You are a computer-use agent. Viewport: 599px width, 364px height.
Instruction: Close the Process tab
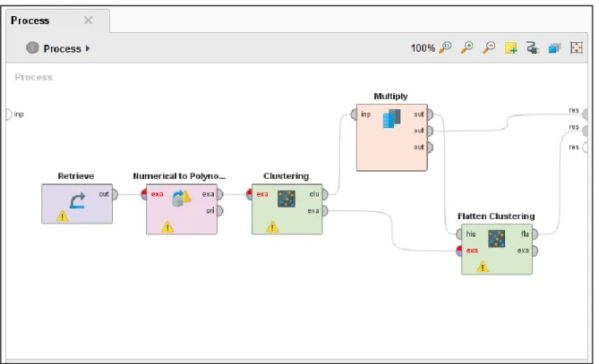click(x=89, y=20)
